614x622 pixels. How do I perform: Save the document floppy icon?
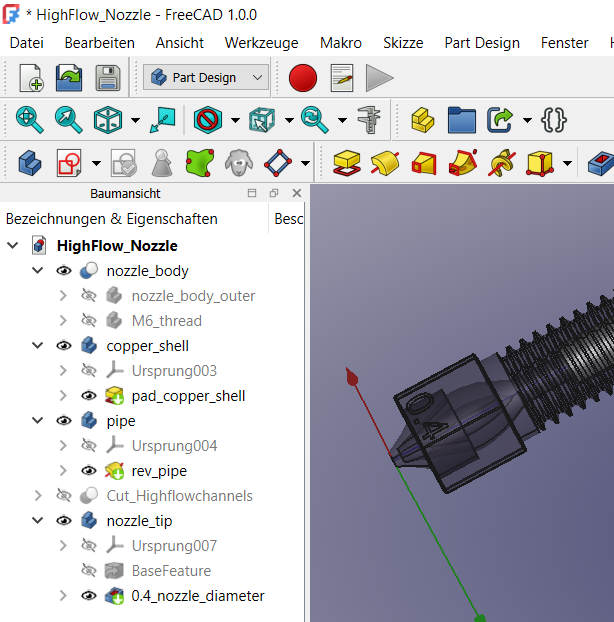click(108, 78)
